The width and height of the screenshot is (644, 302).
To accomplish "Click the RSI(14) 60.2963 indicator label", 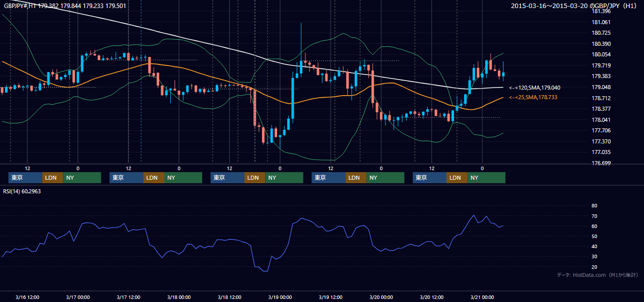I will pos(22,191).
